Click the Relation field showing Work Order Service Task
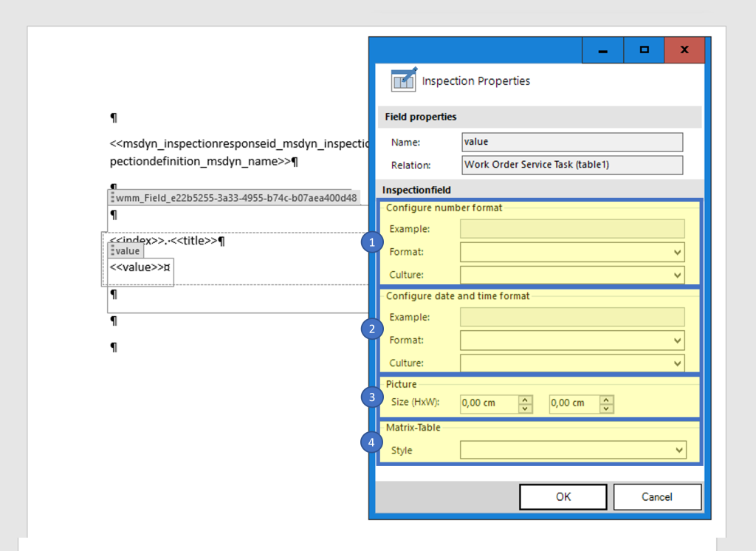756x551 pixels. pos(572,164)
